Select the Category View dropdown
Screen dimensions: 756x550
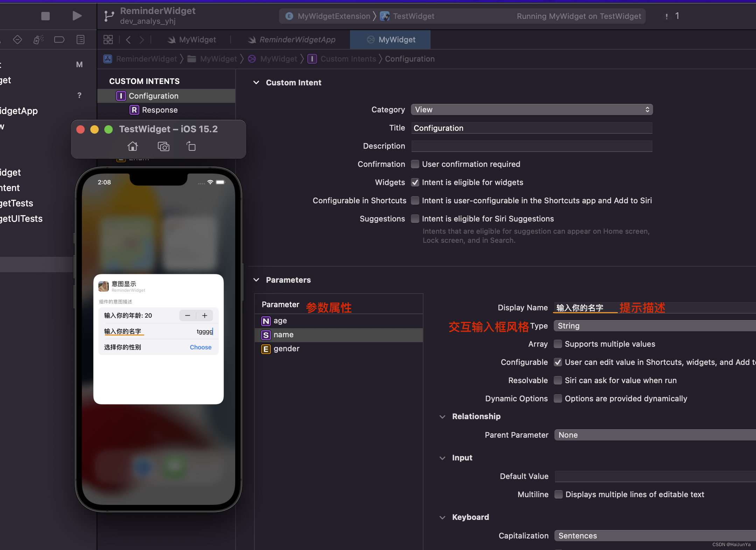click(x=531, y=109)
